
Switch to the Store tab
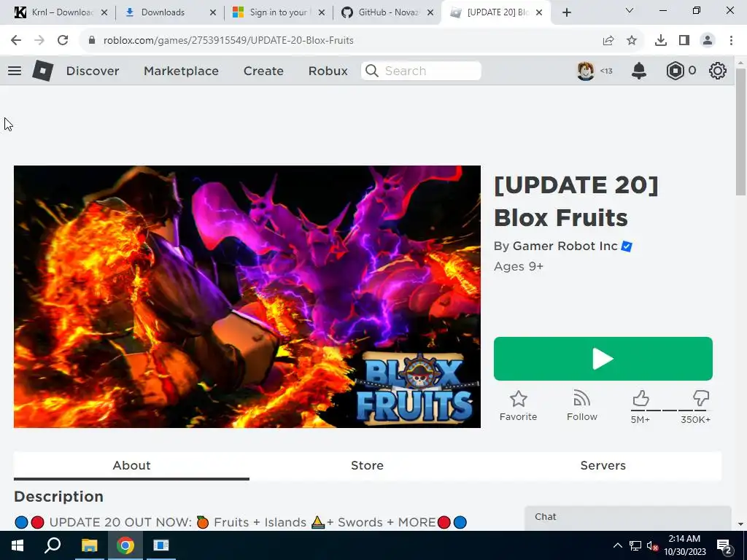coord(368,465)
